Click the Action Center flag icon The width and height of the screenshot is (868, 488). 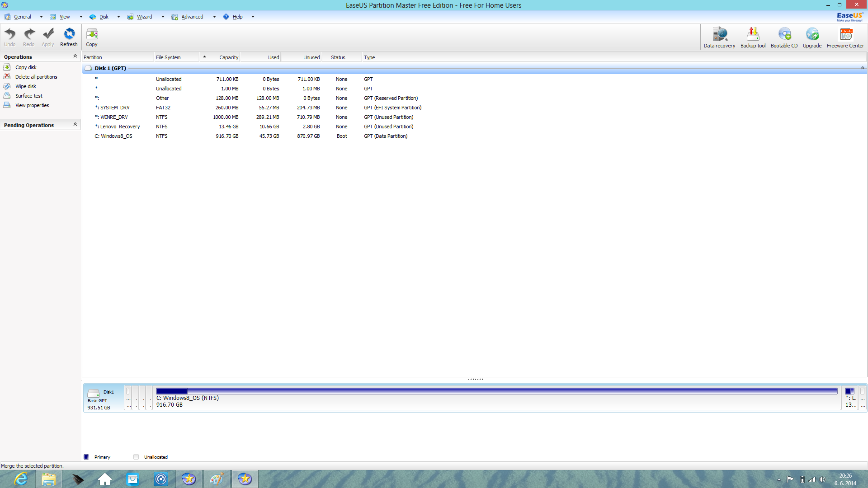click(x=790, y=479)
